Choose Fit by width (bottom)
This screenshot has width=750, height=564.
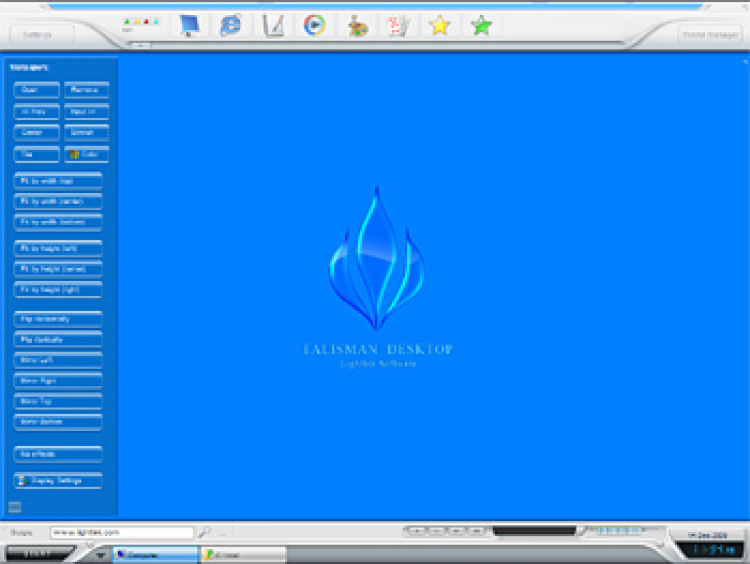tap(58, 222)
